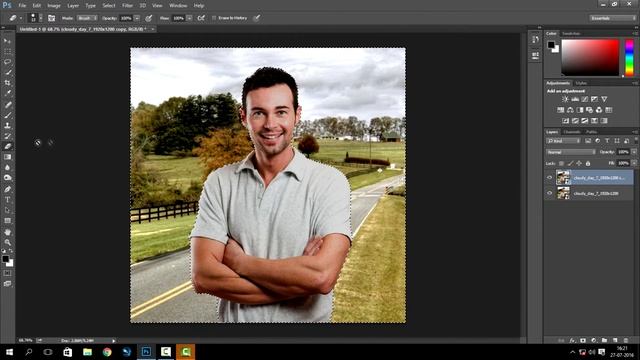Select the Pen tool
This screenshot has height=360, width=640.
click(x=7, y=189)
